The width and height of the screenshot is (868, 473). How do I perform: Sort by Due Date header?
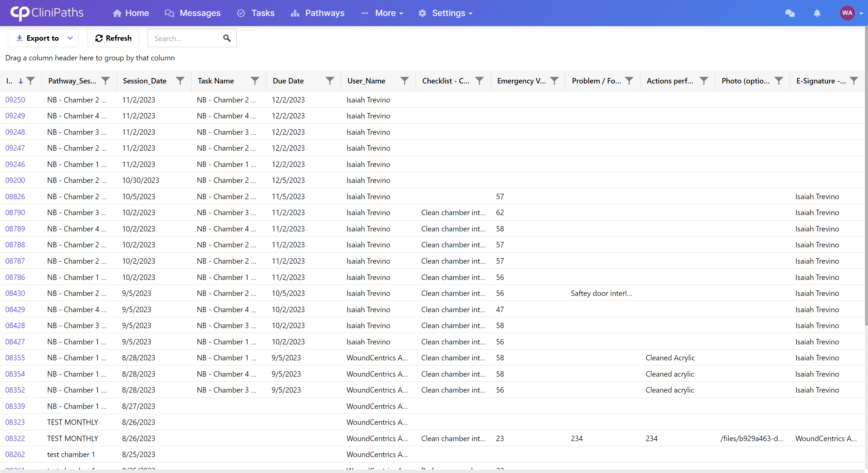point(288,81)
